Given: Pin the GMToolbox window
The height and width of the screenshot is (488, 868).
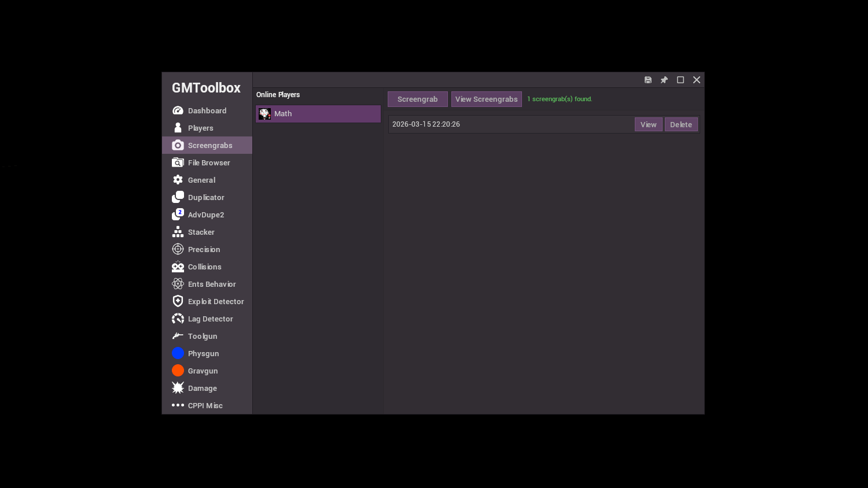Looking at the screenshot, I should tap(664, 80).
